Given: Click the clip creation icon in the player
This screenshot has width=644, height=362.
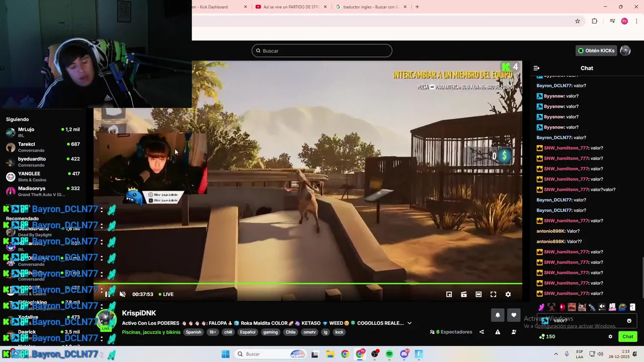Looking at the screenshot, I should 464,294.
